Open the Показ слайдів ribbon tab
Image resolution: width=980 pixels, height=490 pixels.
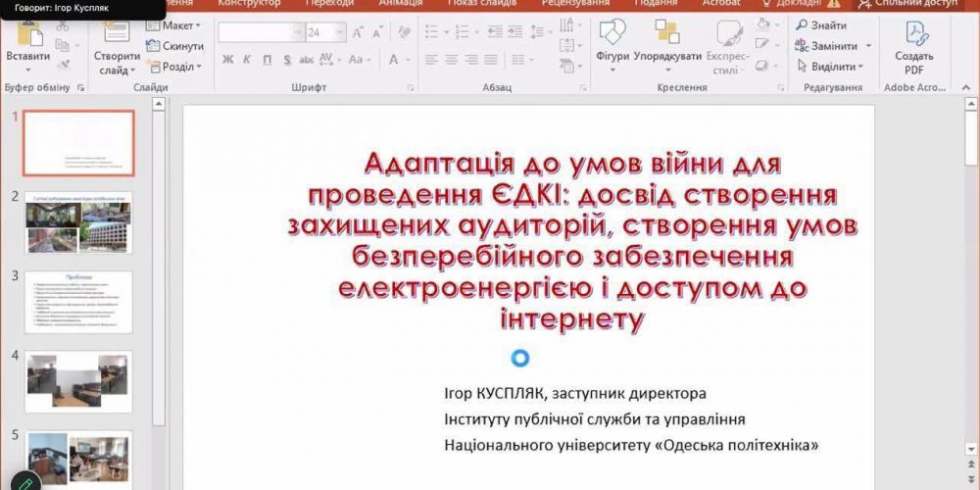pos(482,3)
